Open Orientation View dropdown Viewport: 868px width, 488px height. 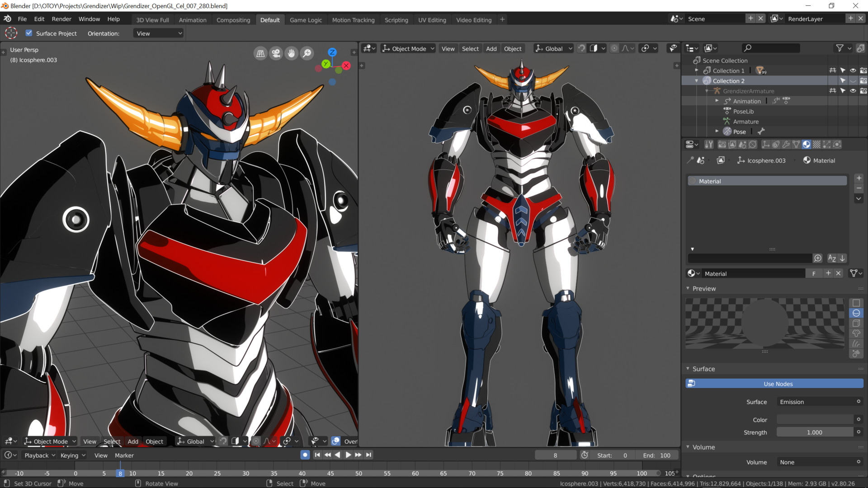(159, 33)
